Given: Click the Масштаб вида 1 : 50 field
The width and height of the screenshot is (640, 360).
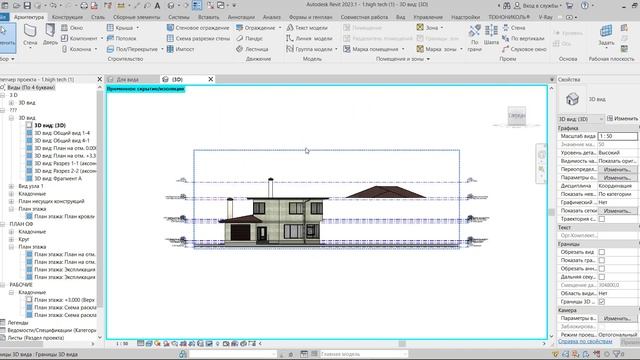Looking at the screenshot, I should click(618, 136).
